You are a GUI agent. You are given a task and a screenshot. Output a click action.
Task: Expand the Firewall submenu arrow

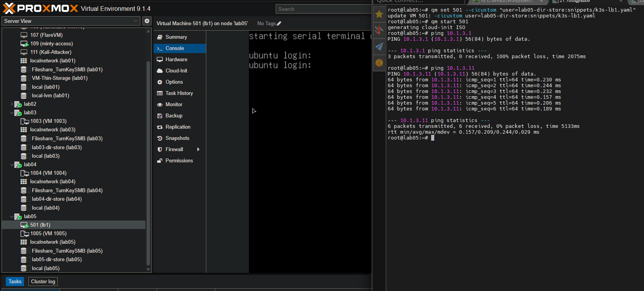click(x=199, y=149)
